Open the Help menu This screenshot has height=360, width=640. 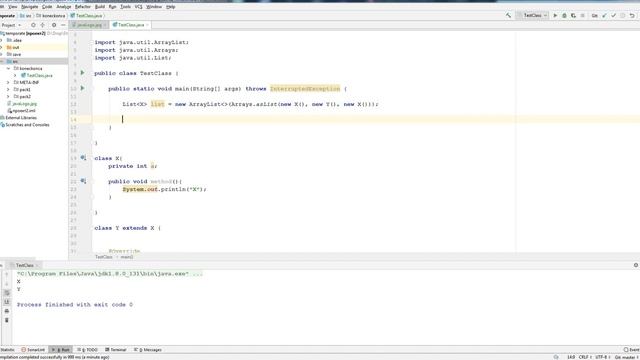click(171, 7)
